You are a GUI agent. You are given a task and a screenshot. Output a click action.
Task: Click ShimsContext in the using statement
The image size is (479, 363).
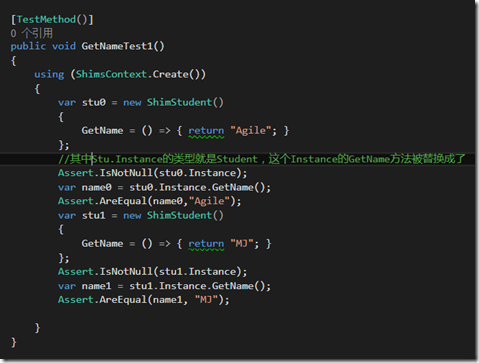(111, 74)
